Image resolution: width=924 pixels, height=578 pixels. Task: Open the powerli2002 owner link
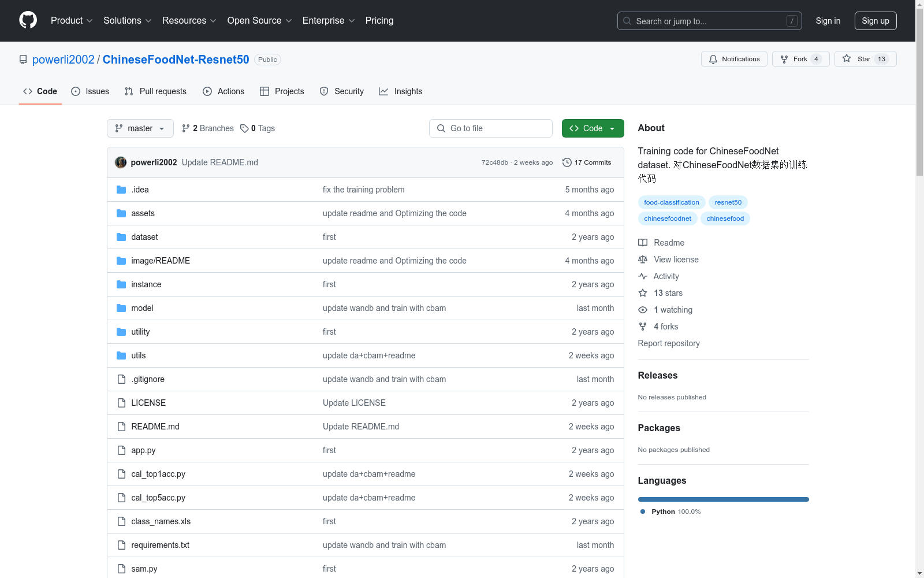click(x=64, y=60)
